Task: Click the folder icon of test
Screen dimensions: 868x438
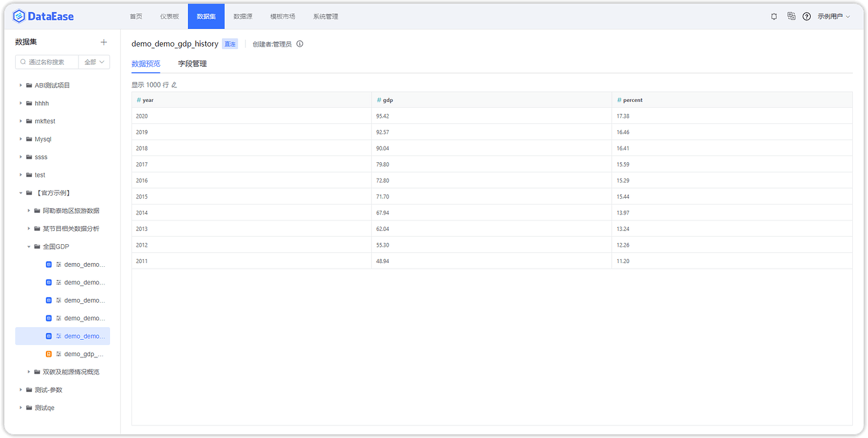Action: click(x=29, y=175)
